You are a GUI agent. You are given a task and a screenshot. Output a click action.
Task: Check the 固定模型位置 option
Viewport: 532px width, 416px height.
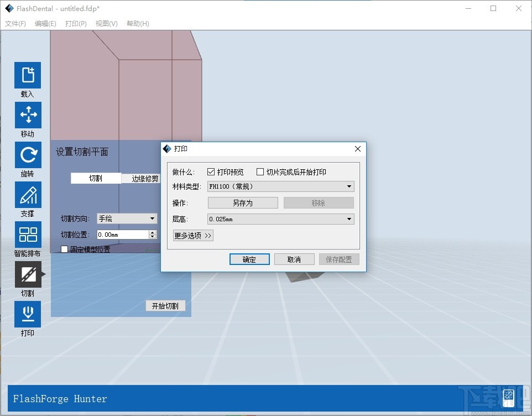(64, 249)
